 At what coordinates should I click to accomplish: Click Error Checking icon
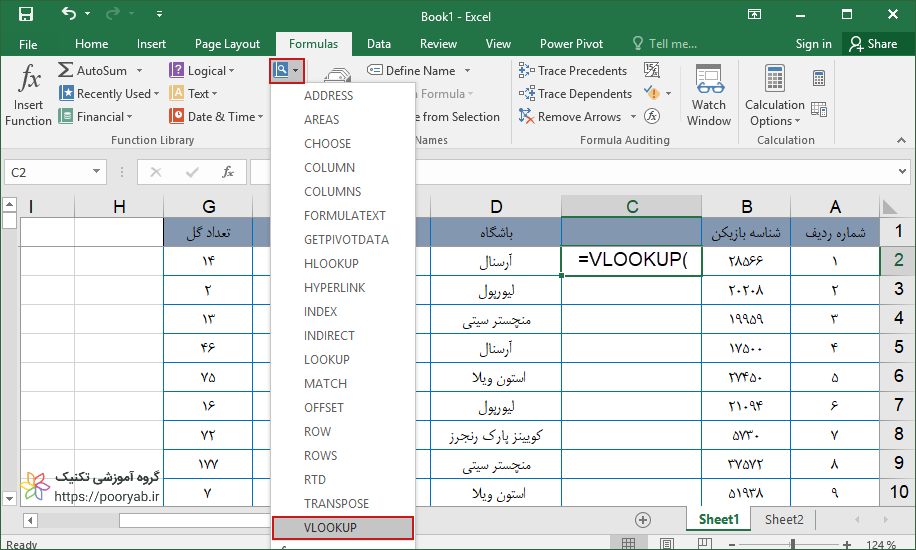click(651, 93)
